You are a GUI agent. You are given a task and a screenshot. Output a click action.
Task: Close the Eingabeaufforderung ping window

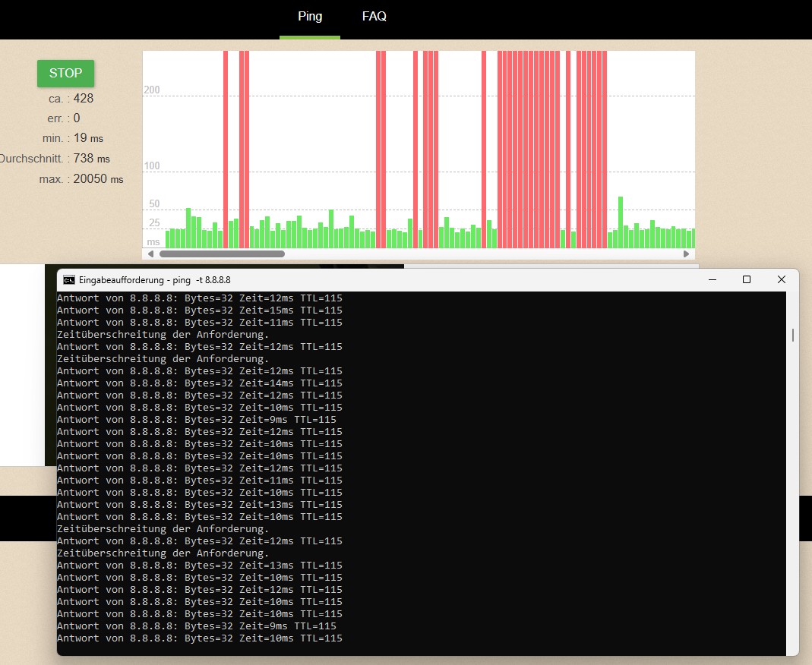782,279
